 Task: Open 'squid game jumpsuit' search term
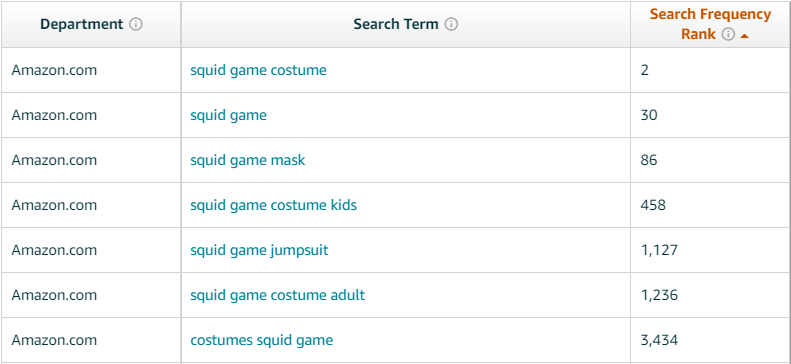pos(259,250)
